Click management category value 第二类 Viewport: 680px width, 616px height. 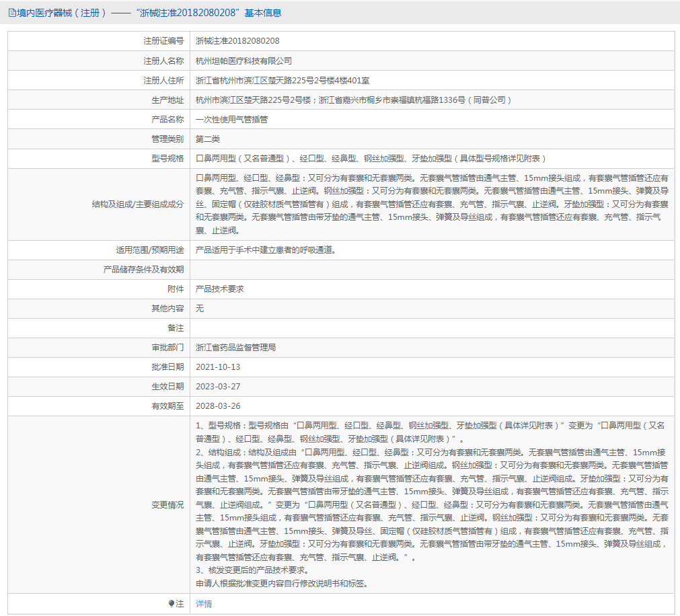pos(207,139)
